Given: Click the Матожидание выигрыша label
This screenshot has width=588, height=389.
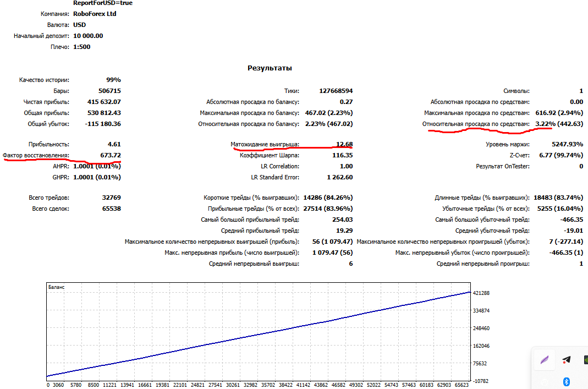Looking at the screenshot, I should click(x=265, y=144).
